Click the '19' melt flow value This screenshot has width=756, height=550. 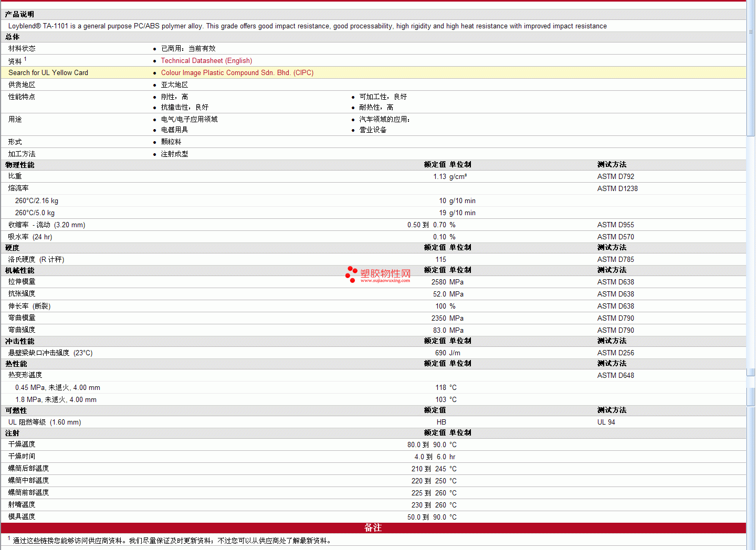tap(443, 213)
